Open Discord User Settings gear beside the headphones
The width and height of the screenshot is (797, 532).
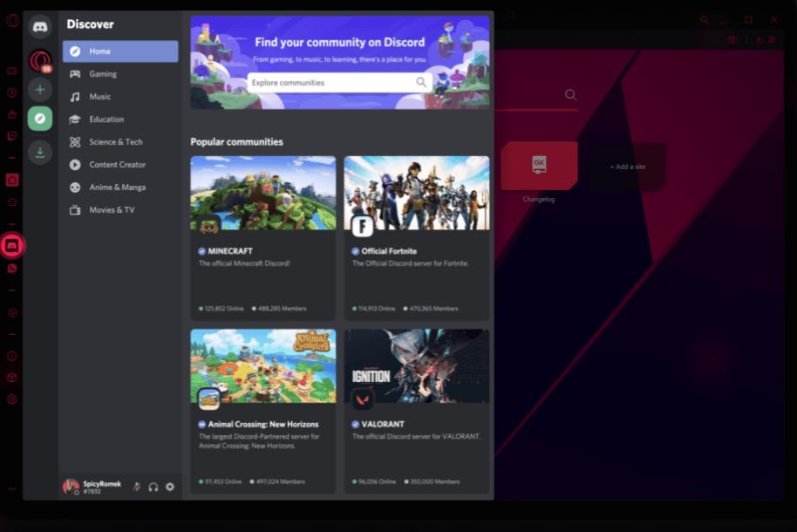click(x=170, y=487)
